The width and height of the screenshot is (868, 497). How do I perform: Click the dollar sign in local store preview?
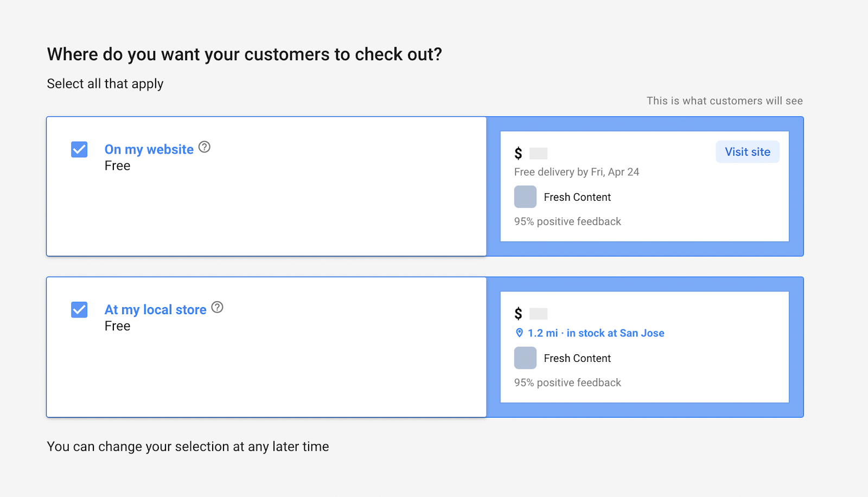pyautogui.click(x=518, y=314)
